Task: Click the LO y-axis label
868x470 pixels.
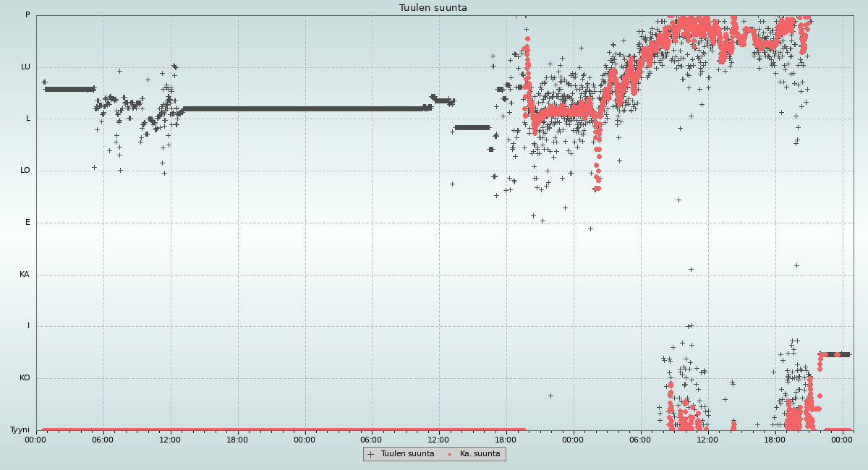Action: tap(25, 171)
